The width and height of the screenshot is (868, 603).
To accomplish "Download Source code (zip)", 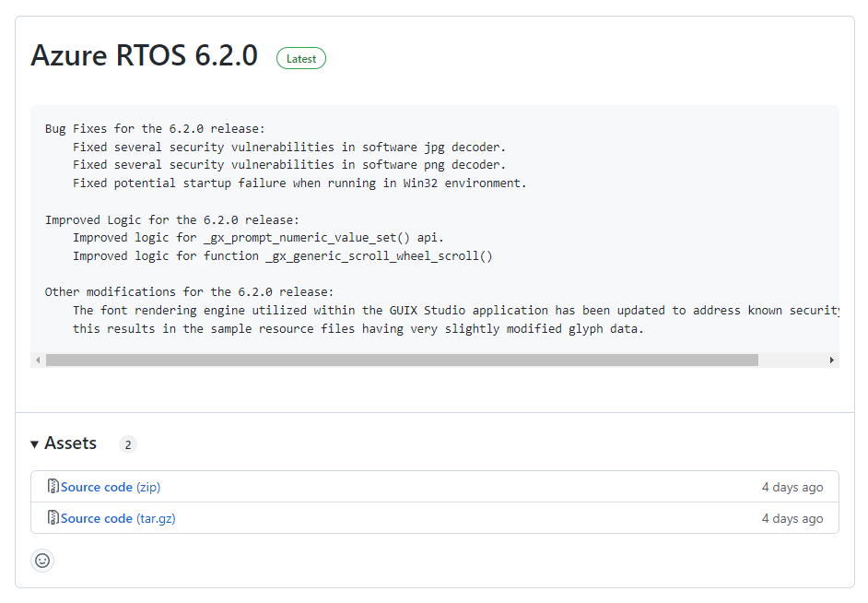I will click(111, 487).
